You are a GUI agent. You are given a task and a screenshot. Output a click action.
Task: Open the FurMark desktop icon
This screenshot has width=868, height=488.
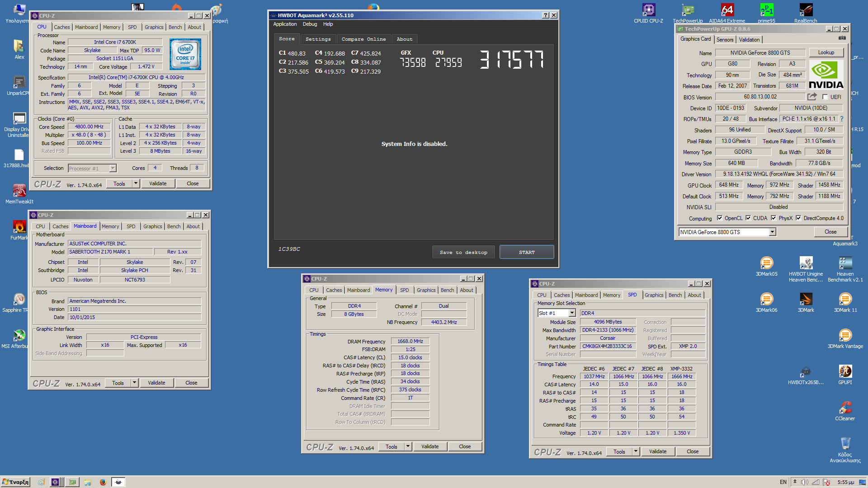pyautogui.click(x=19, y=230)
